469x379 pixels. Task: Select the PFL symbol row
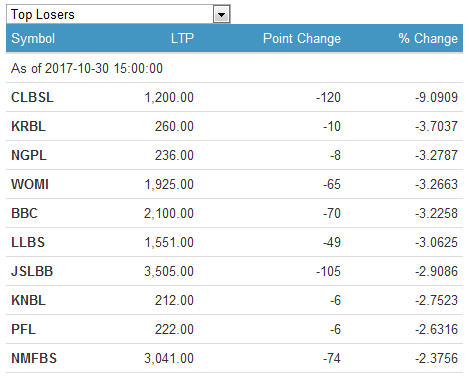point(234,329)
